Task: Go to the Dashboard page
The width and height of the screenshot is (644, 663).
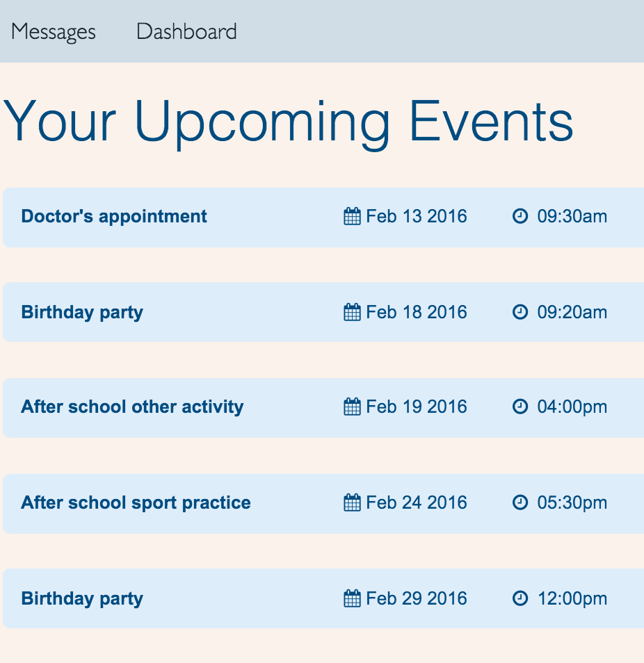Action: (x=186, y=32)
